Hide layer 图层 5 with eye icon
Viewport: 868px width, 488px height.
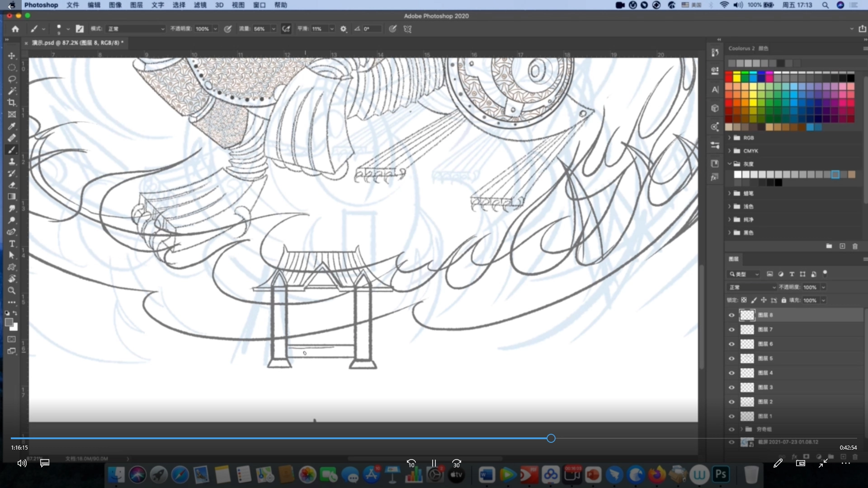click(x=731, y=359)
